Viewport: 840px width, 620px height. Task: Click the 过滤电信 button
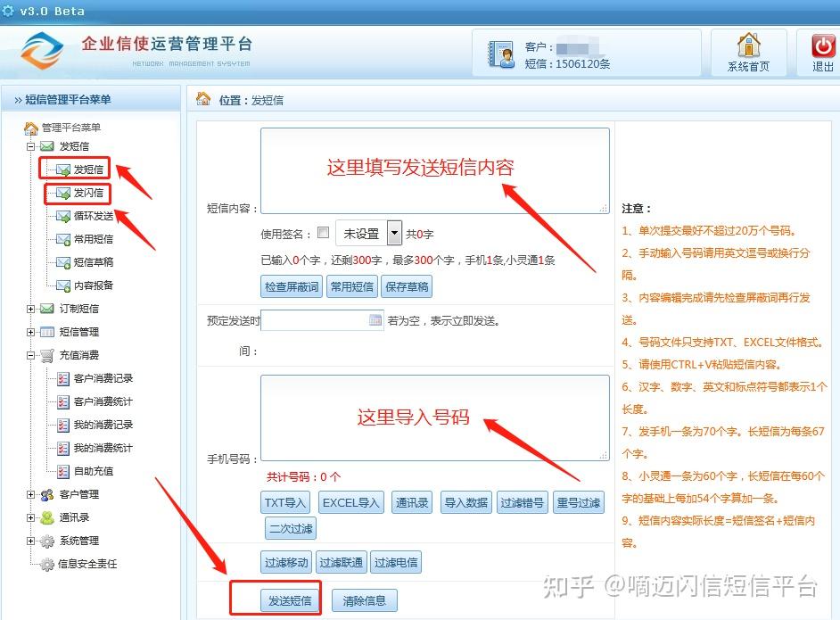tap(396, 563)
